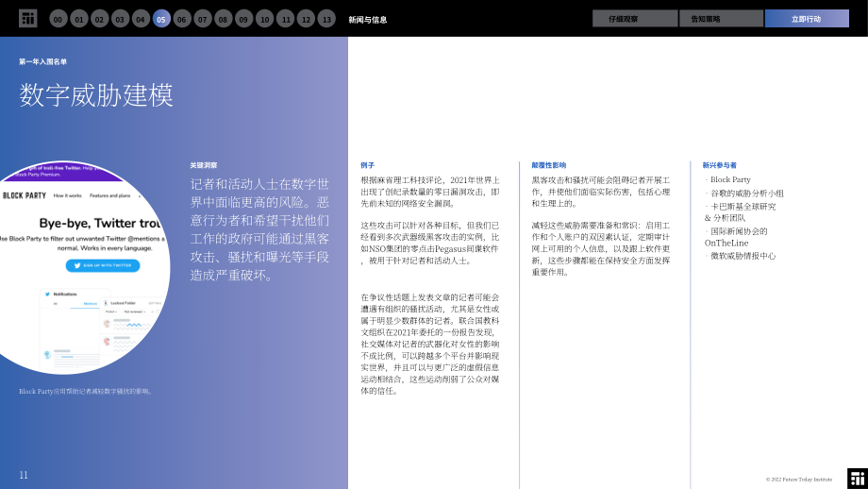Screen dimensions: 868x489
Task: Click the image caption about Block Party
Action: tap(86, 391)
